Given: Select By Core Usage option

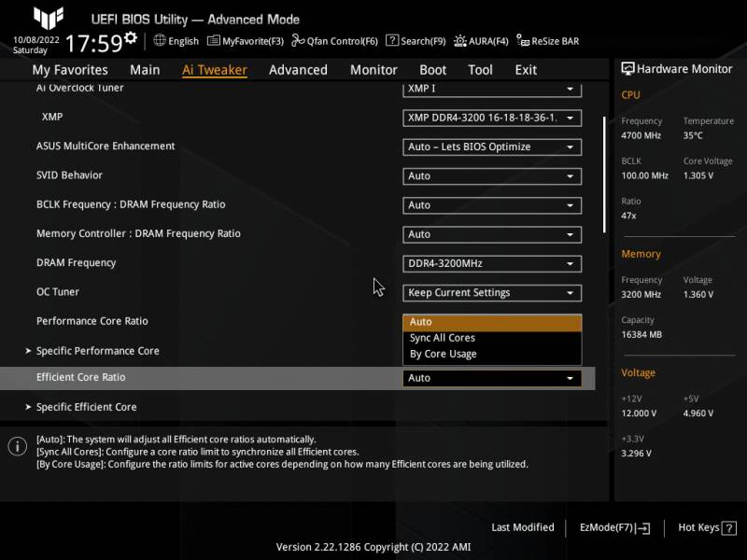Looking at the screenshot, I should [x=492, y=355].
